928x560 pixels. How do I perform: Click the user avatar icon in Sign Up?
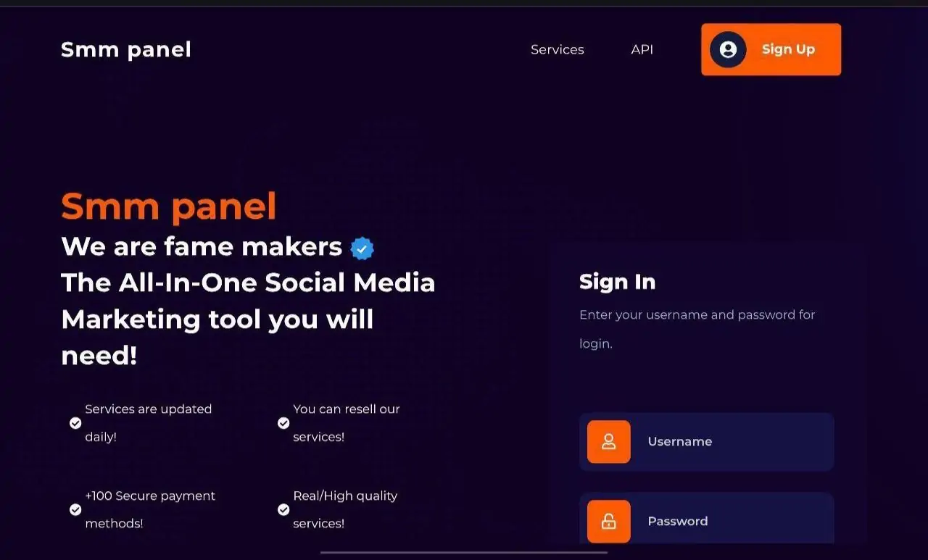728,49
